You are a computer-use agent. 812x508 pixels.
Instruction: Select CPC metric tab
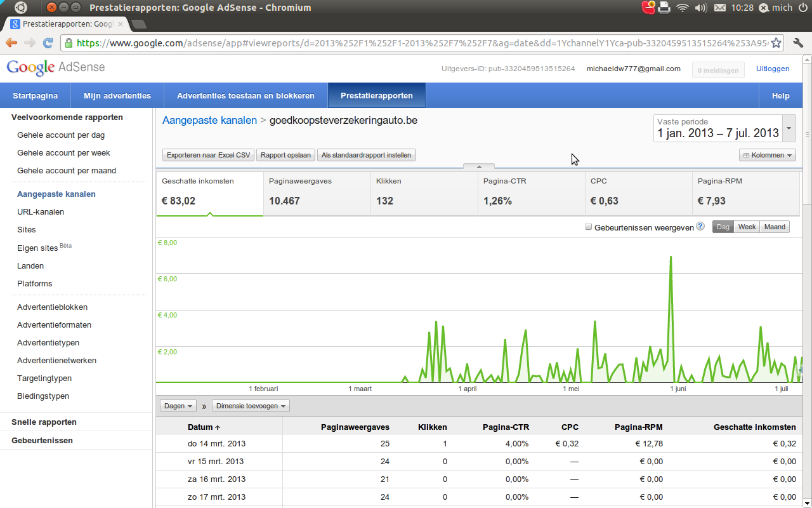click(639, 194)
